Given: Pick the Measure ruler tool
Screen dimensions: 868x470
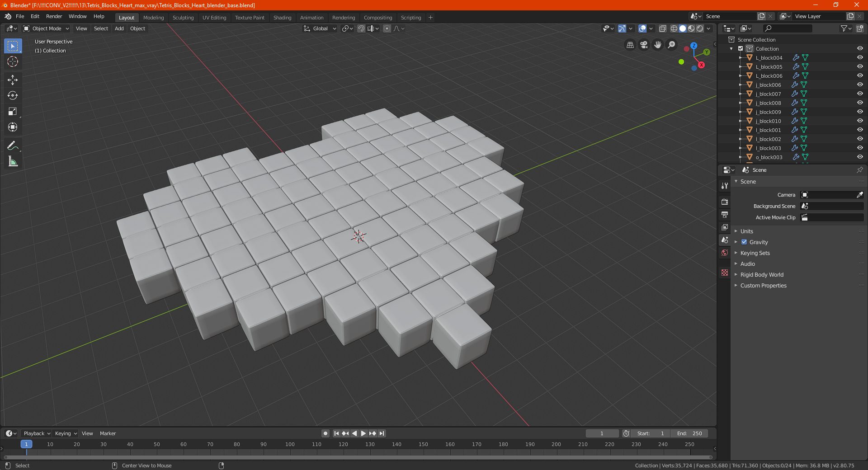Looking at the screenshot, I should [13, 161].
